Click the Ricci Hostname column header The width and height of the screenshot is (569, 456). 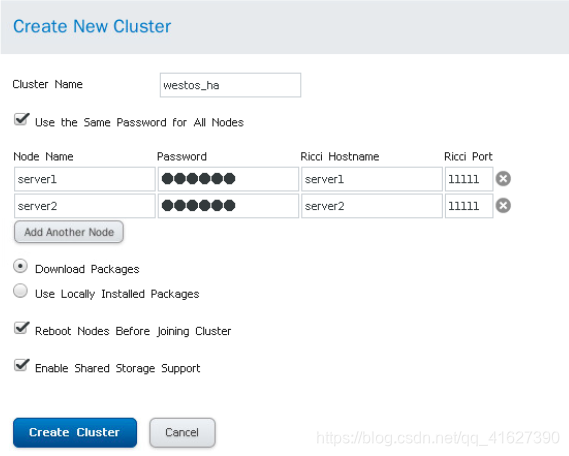coord(340,156)
